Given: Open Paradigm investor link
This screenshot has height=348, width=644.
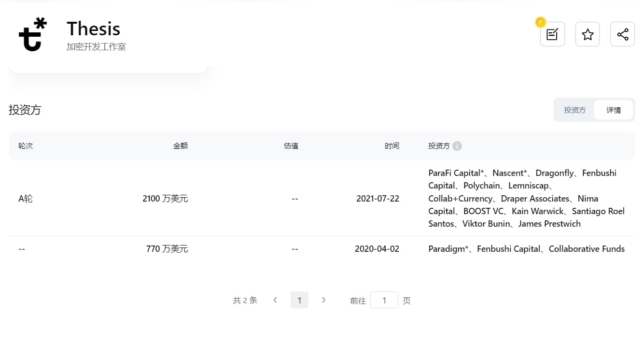Looking at the screenshot, I should click(447, 249).
